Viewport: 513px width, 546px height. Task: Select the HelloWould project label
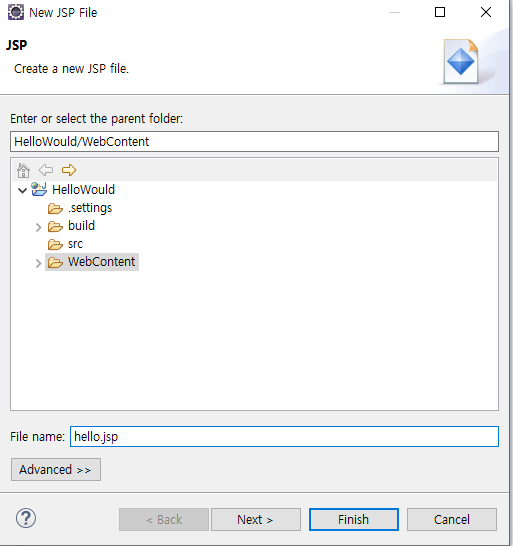[x=83, y=189]
